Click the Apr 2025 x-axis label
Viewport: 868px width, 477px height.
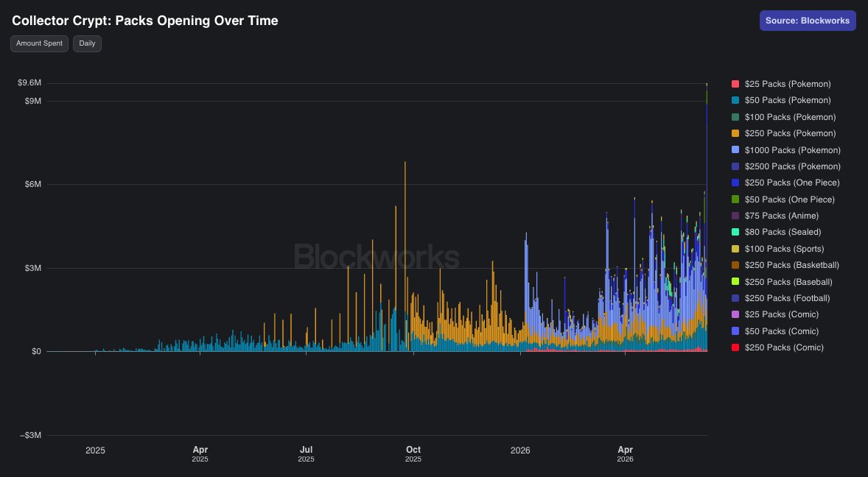point(200,453)
